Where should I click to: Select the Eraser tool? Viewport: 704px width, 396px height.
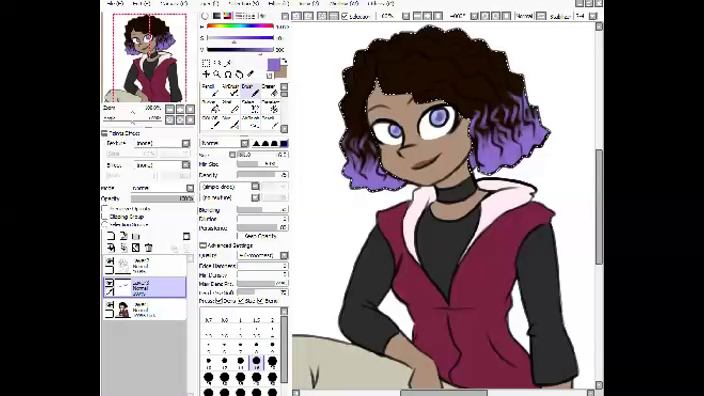tap(270, 90)
